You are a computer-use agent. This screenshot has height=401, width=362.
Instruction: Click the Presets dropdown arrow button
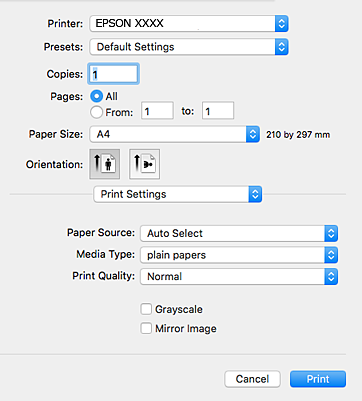click(x=281, y=47)
